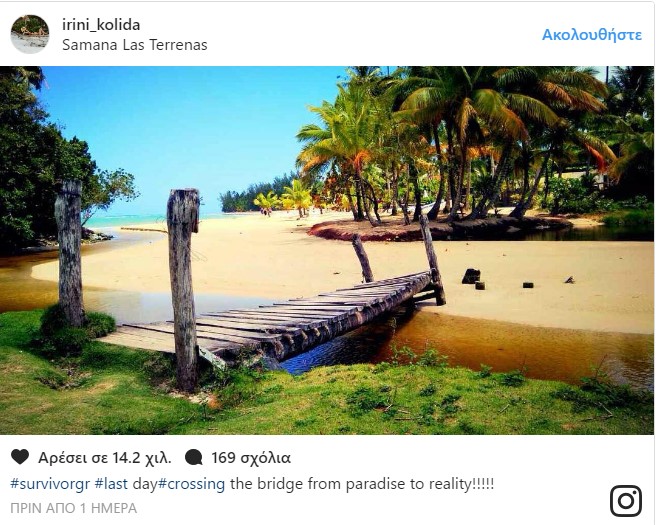Click the caption text about paradise to reality
The width and height of the screenshot is (659, 525).
tap(362, 484)
